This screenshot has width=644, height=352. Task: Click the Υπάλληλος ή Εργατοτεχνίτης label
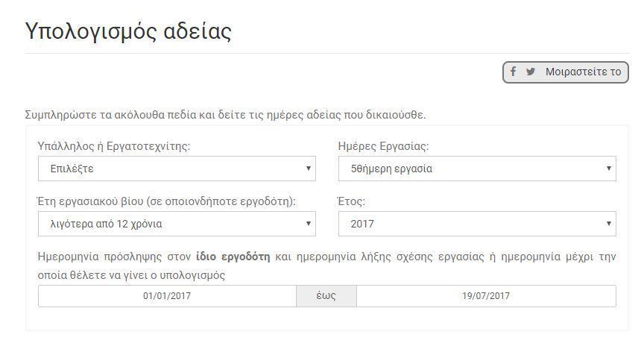point(114,146)
